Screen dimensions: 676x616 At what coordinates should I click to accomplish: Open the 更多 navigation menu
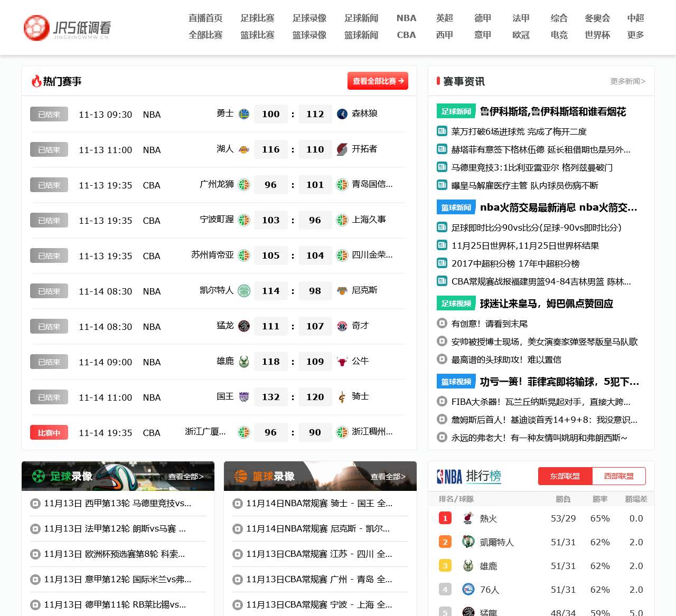(x=635, y=35)
